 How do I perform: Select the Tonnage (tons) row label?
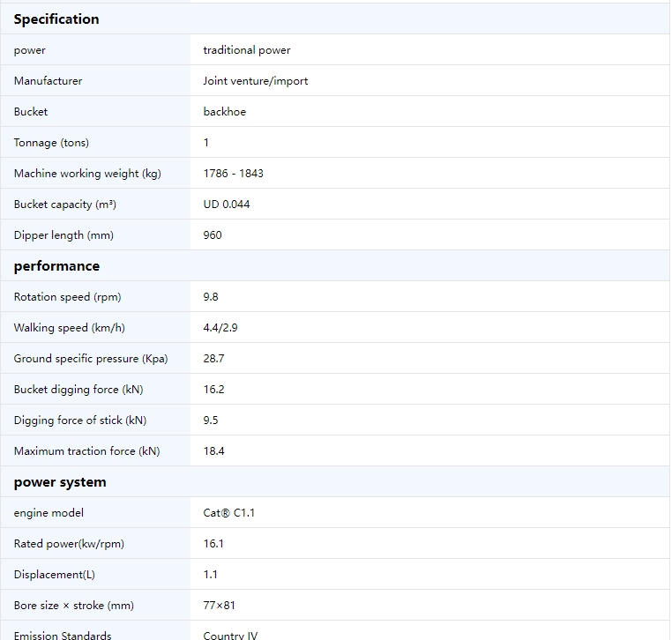pos(51,142)
